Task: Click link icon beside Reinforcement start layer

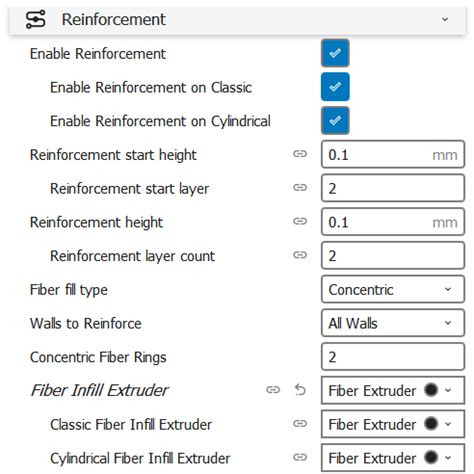Action: pyautogui.click(x=300, y=187)
